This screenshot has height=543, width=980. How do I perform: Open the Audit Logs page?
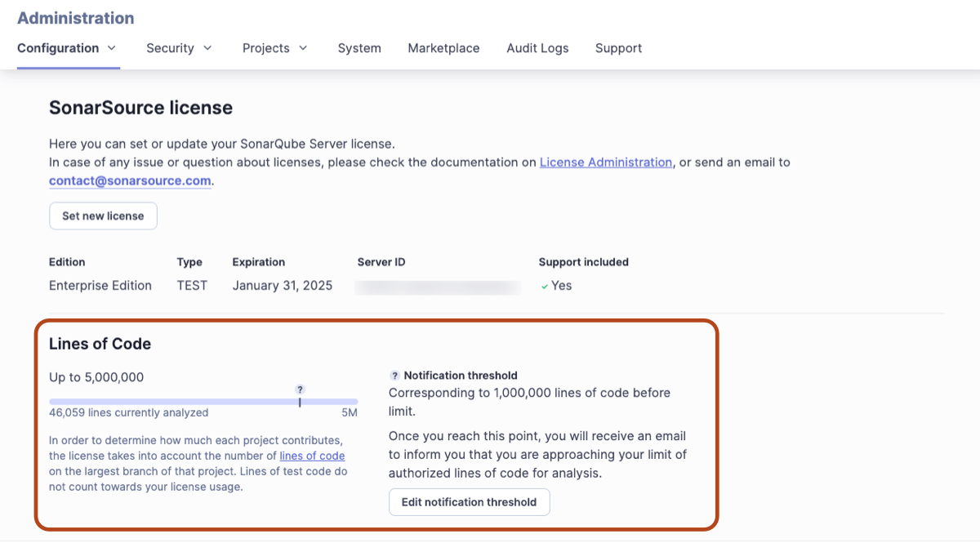[x=537, y=48]
